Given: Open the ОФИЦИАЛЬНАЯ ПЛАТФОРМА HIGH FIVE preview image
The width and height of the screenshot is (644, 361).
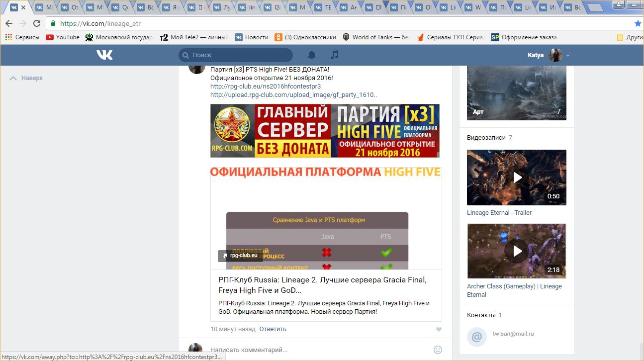Looking at the screenshot, I should (326, 218).
